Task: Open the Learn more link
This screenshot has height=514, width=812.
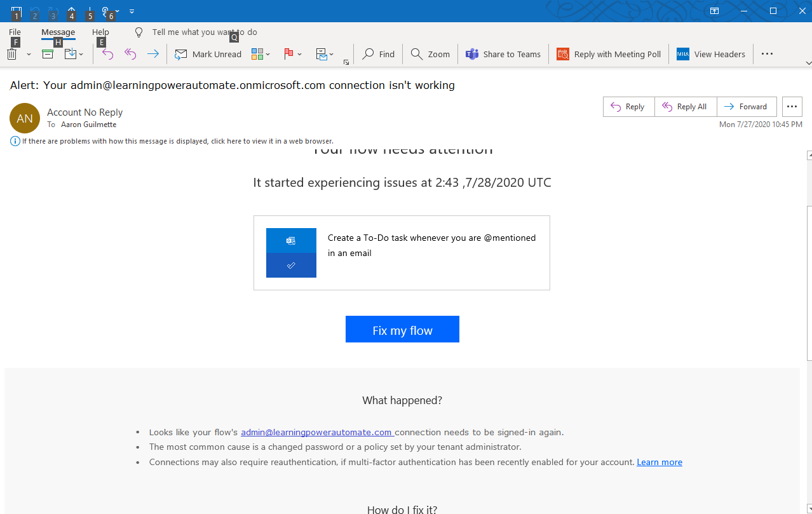Action: [659, 462]
